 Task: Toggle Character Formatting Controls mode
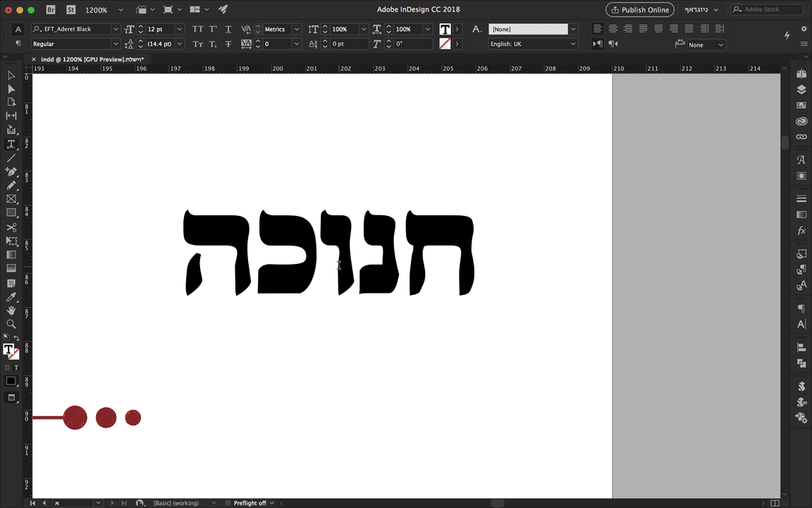pyautogui.click(x=18, y=29)
